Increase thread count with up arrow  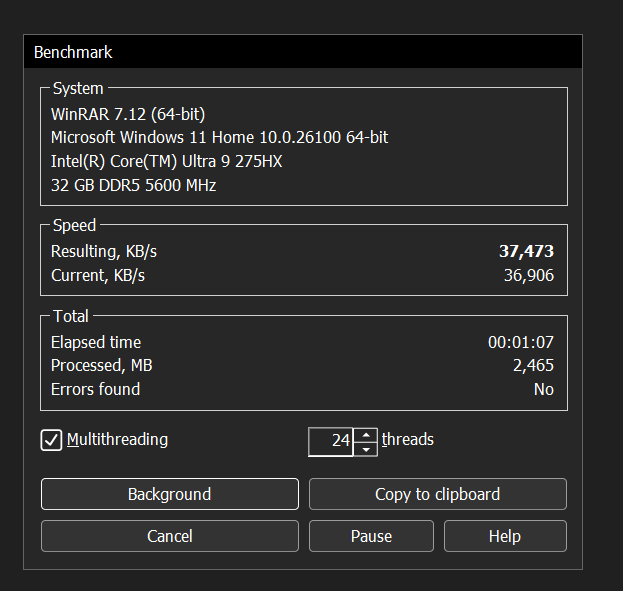[x=366, y=434]
